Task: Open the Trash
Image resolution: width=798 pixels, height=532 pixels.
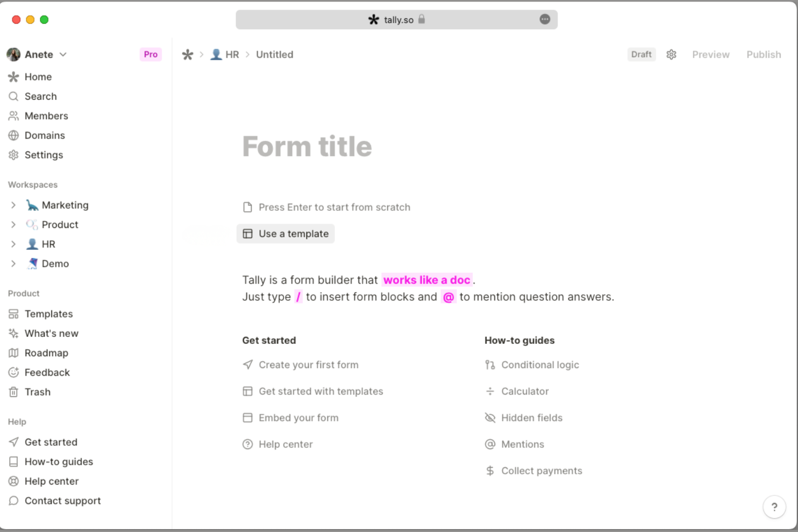Action: point(37,392)
